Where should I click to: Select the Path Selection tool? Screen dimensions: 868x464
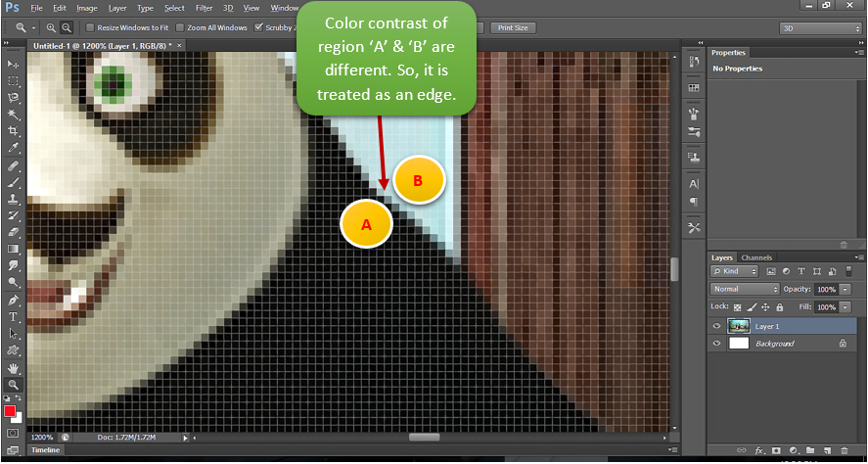click(x=13, y=334)
